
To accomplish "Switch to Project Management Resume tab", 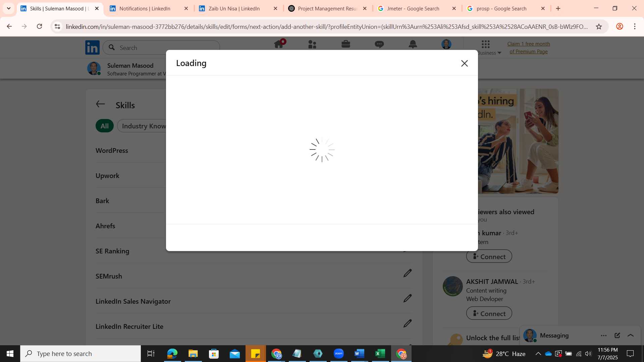I will coord(328,8).
